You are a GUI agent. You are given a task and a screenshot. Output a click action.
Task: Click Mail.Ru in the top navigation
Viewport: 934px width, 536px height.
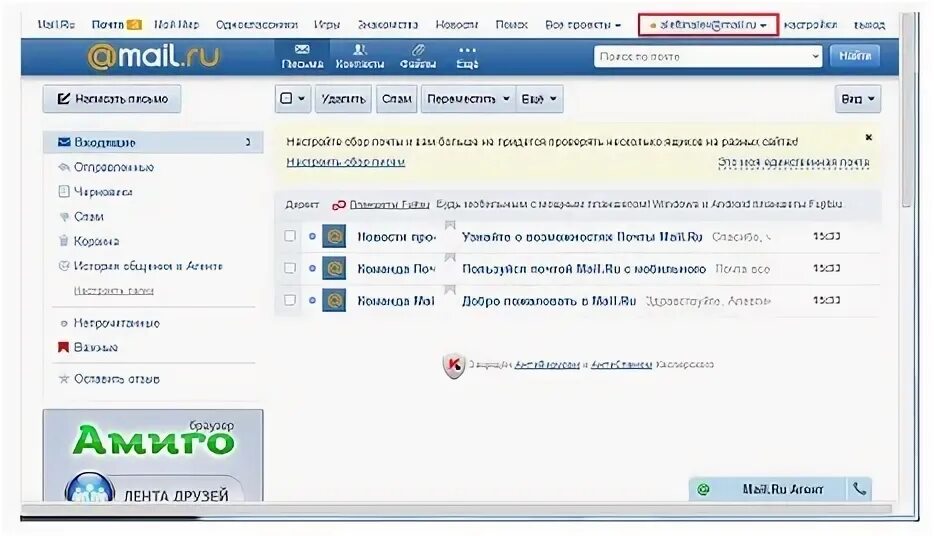pos(56,25)
